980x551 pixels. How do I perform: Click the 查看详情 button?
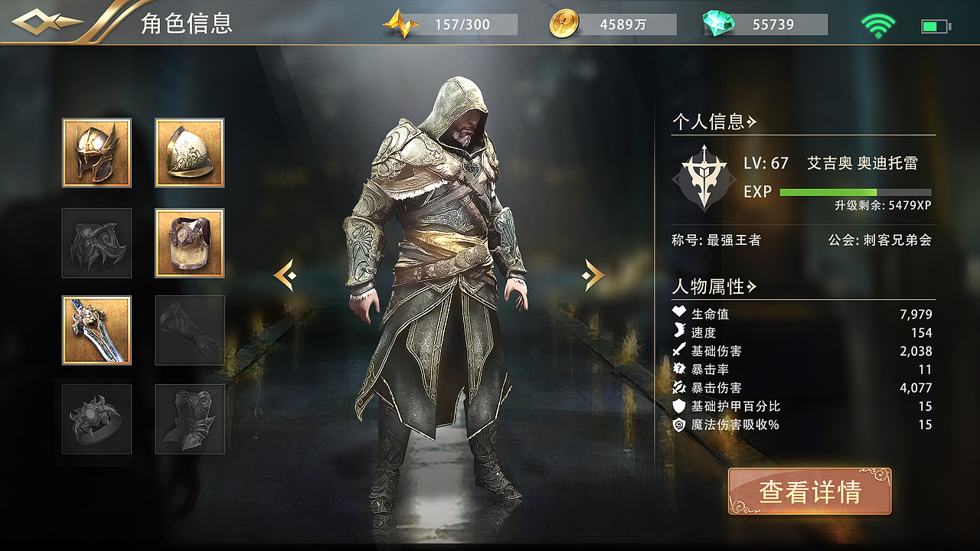click(809, 491)
